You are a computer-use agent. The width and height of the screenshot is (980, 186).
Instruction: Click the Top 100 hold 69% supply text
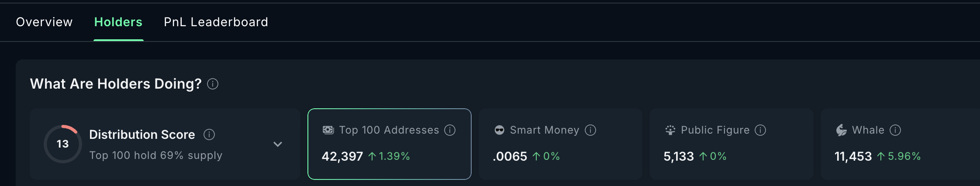[156, 155]
